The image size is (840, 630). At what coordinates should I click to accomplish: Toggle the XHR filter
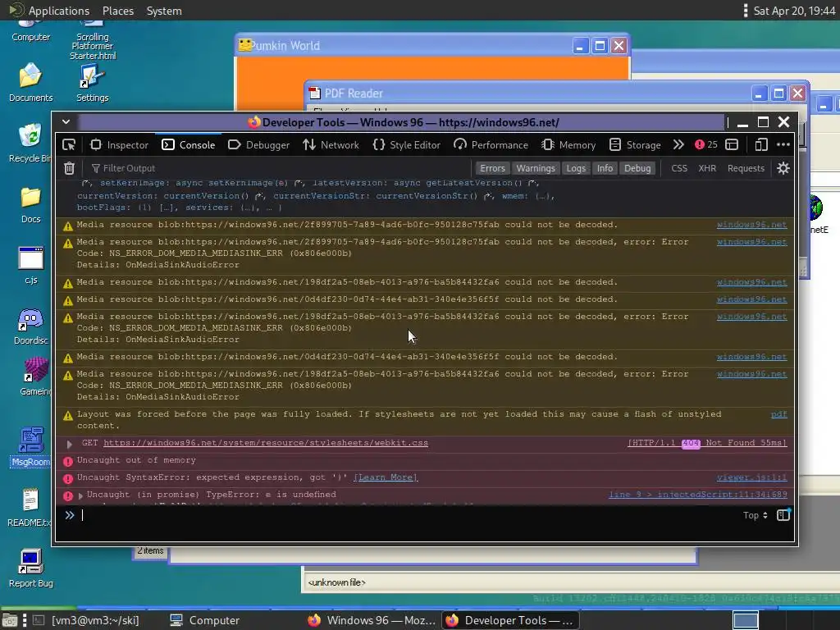pyautogui.click(x=707, y=168)
